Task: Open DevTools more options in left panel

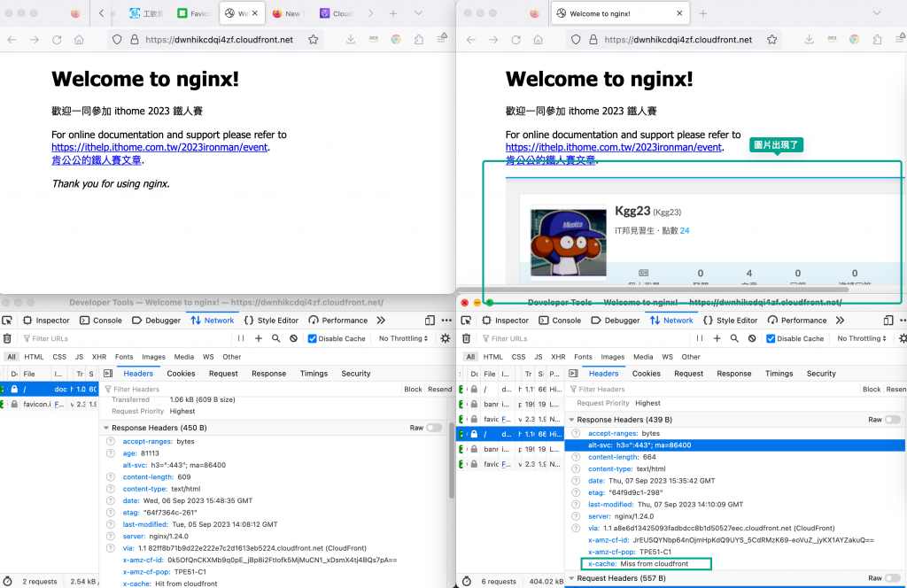Action: click(446, 321)
